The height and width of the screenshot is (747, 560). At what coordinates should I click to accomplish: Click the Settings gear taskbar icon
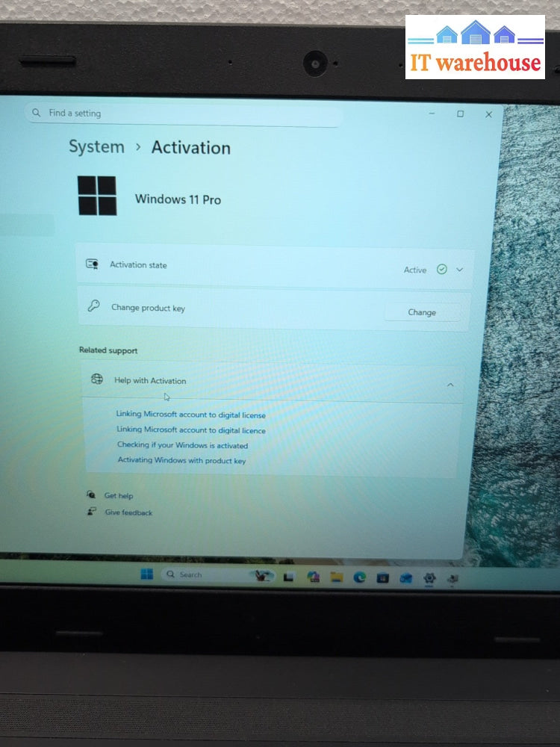(429, 578)
